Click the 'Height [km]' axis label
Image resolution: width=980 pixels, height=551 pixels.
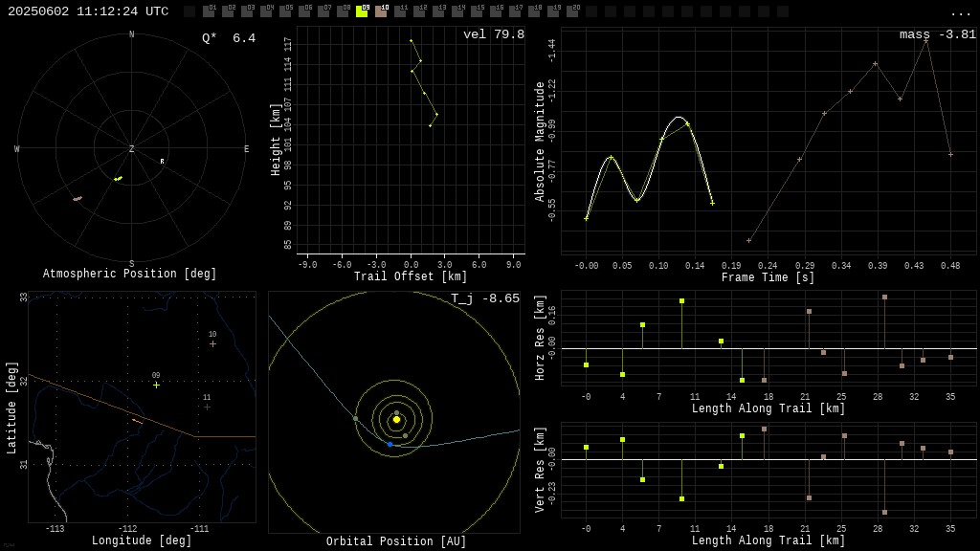pos(275,140)
